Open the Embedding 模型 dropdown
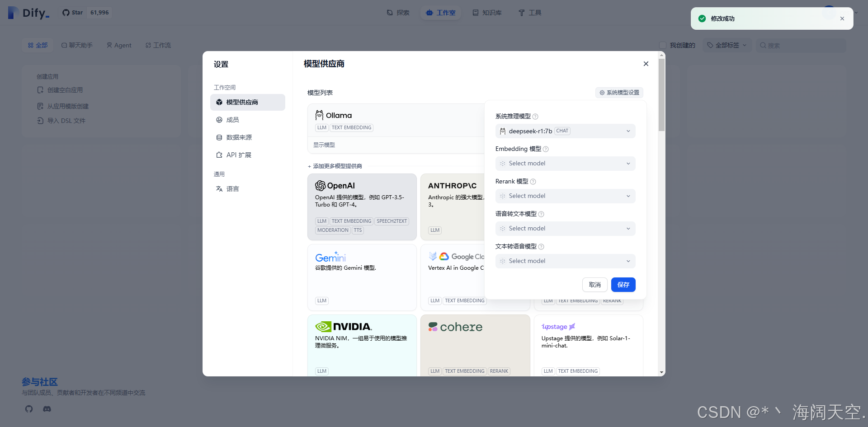Image resolution: width=868 pixels, height=427 pixels. coord(566,164)
